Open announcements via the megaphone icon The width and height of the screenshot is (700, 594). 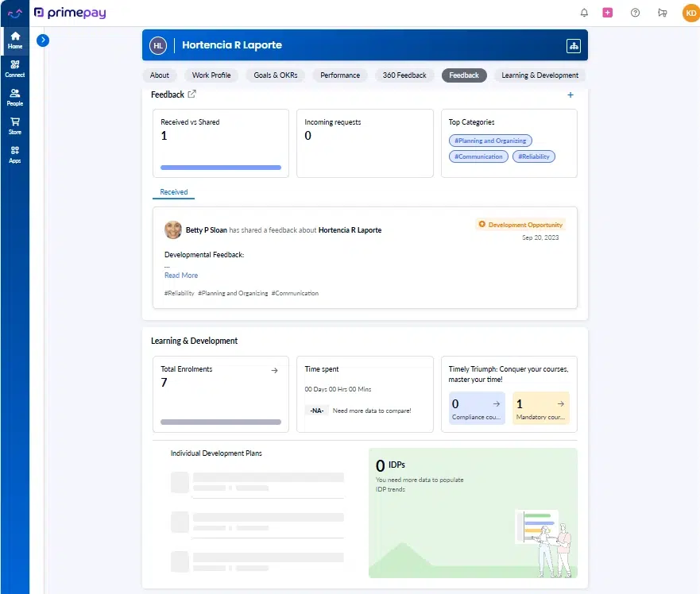pyautogui.click(x=660, y=13)
